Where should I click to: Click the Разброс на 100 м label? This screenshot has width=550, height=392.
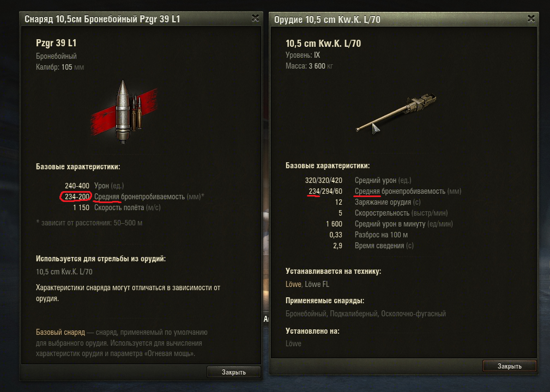381,235
